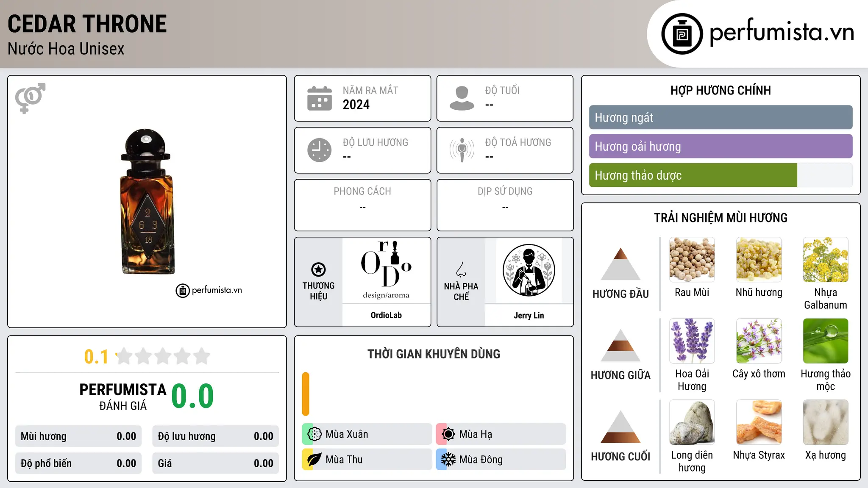Select the Rau Mùi note image
868x488 pixels.
692,259
